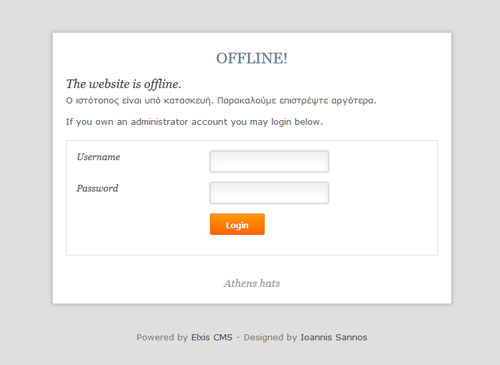Click the Greek word 'Παρακαλούμε'
The image size is (500, 365).
tap(247, 101)
